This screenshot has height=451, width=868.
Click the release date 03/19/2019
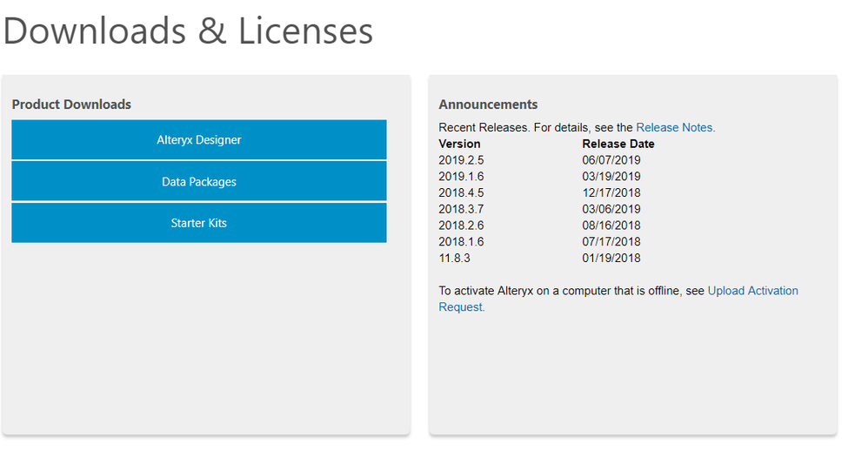(x=611, y=176)
